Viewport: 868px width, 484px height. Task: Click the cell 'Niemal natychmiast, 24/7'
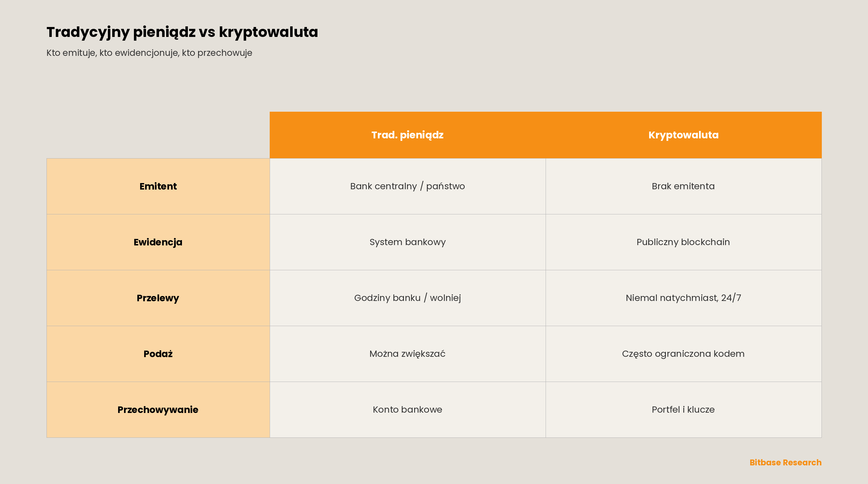[683, 298]
